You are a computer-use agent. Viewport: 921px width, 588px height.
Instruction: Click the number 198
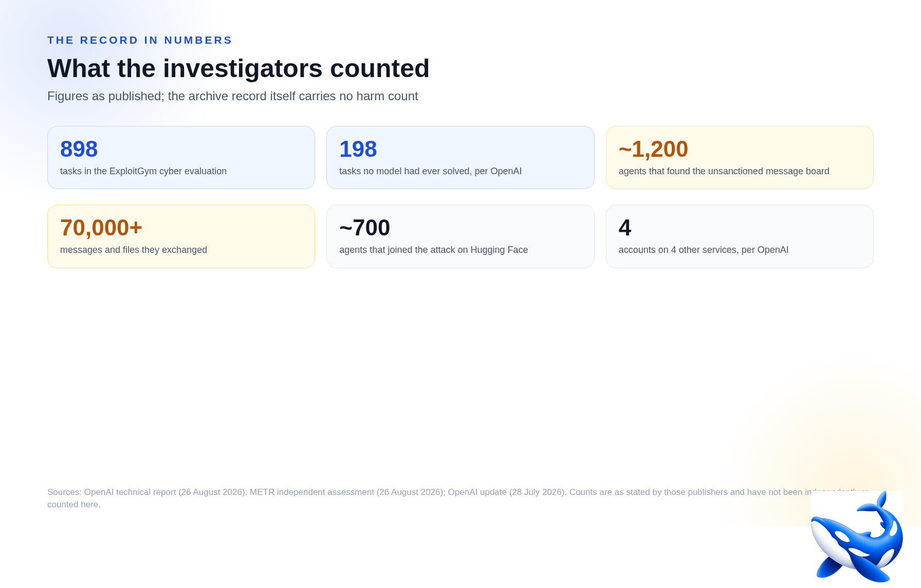pyautogui.click(x=358, y=149)
